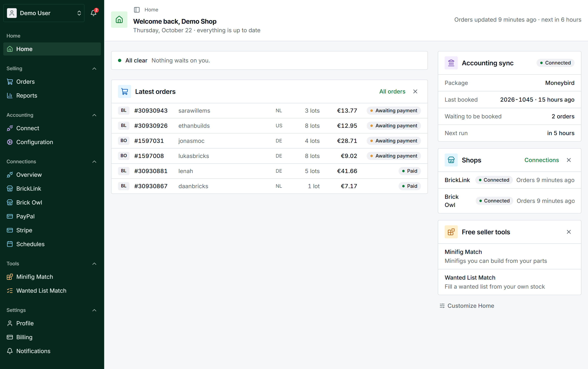Open PayPal connection page
The image size is (588, 369).
(52, 217)
